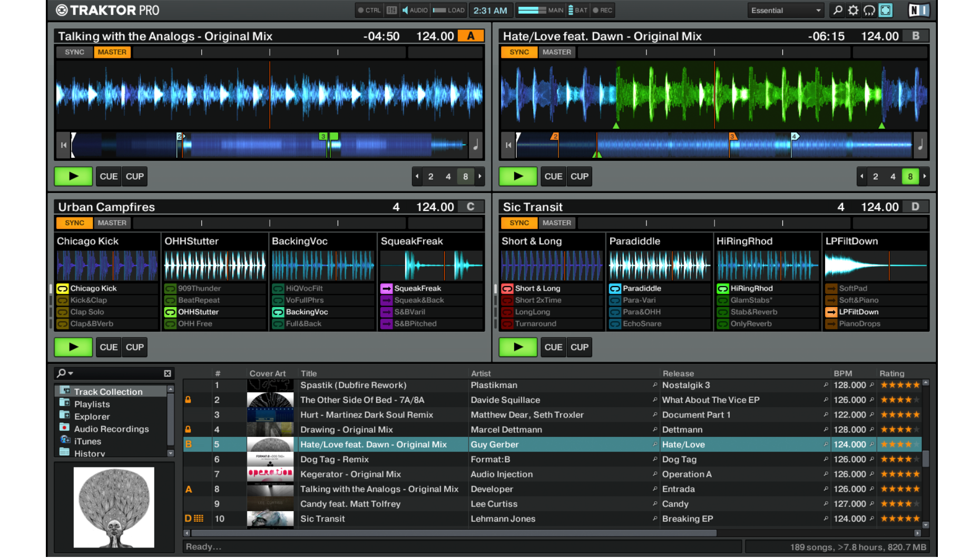Screen dimensions: 980x558
Task: Click the Paradiddle sample loop icon
Action: tap(615, 288)
